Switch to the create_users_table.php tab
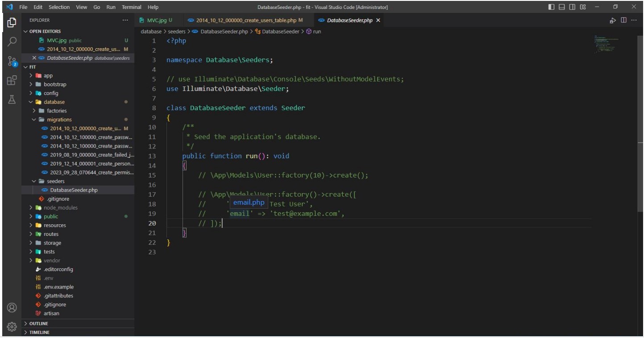The height and width of the screenshot is (338, 644). point(246,21)
